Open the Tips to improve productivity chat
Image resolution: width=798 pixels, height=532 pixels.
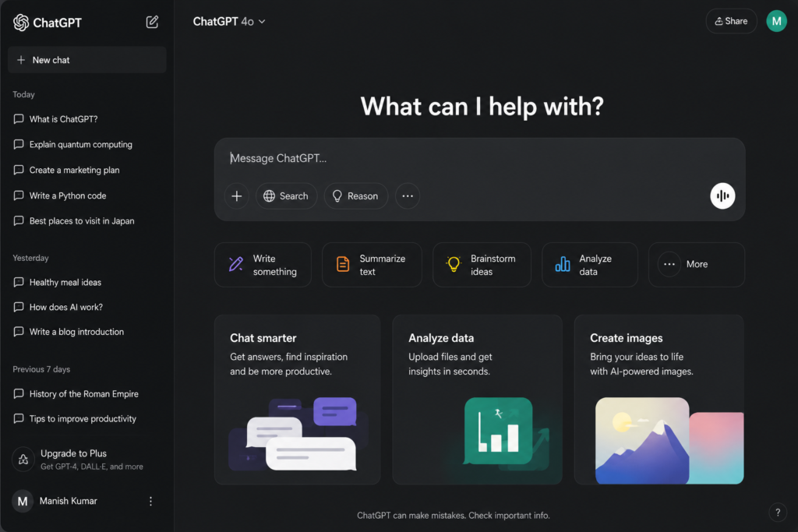83,418
